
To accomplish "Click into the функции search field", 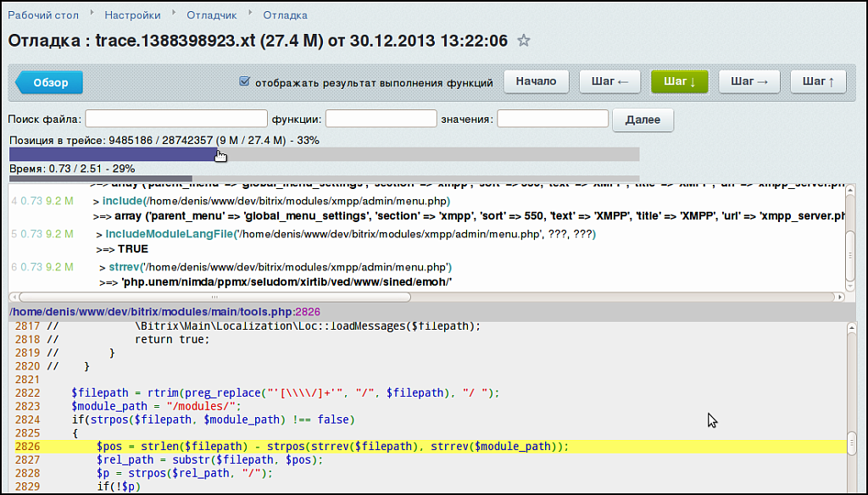I will click(x=381, y=120).
